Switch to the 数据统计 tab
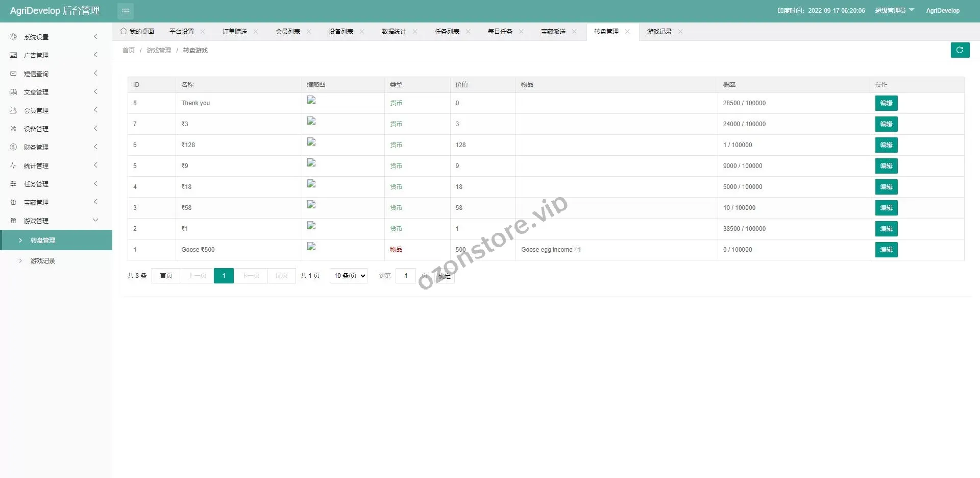This screenshot has height=478, width=980. click(x=394, y=32)
